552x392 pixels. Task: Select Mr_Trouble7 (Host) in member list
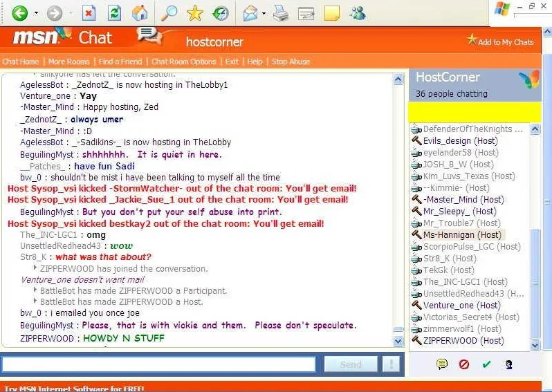tap(461, 223)
